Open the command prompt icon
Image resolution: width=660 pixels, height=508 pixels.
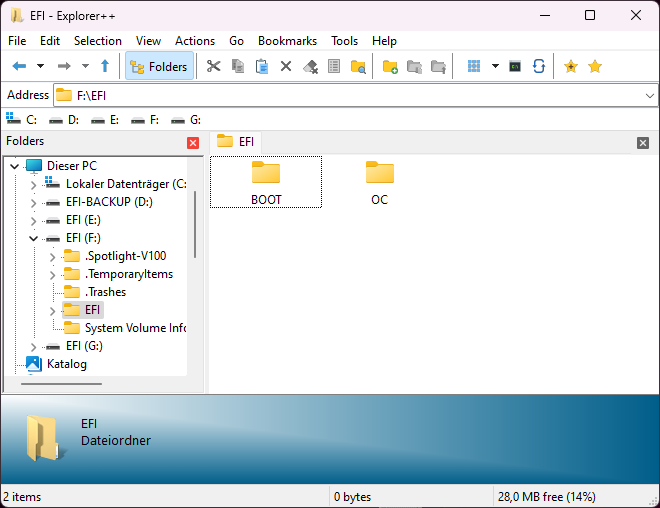[x=515, y=66]
